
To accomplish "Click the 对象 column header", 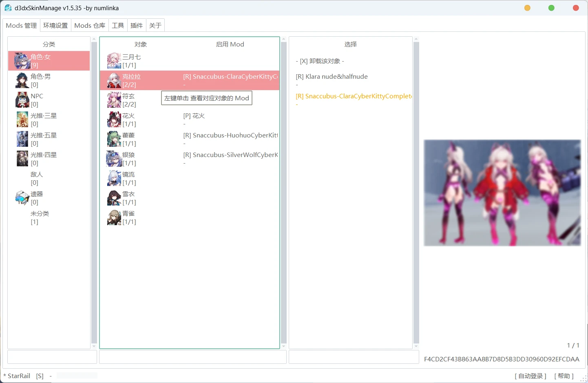I will click(x=141, y=44).
